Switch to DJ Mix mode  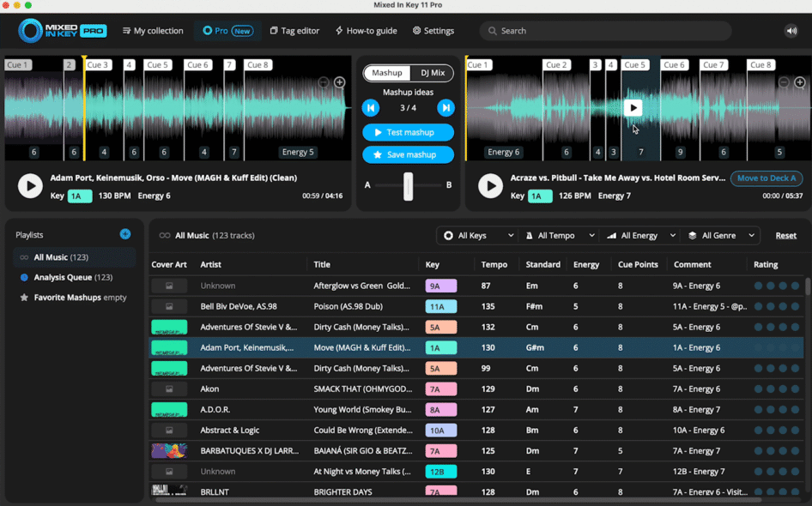(x=432, y=73)
